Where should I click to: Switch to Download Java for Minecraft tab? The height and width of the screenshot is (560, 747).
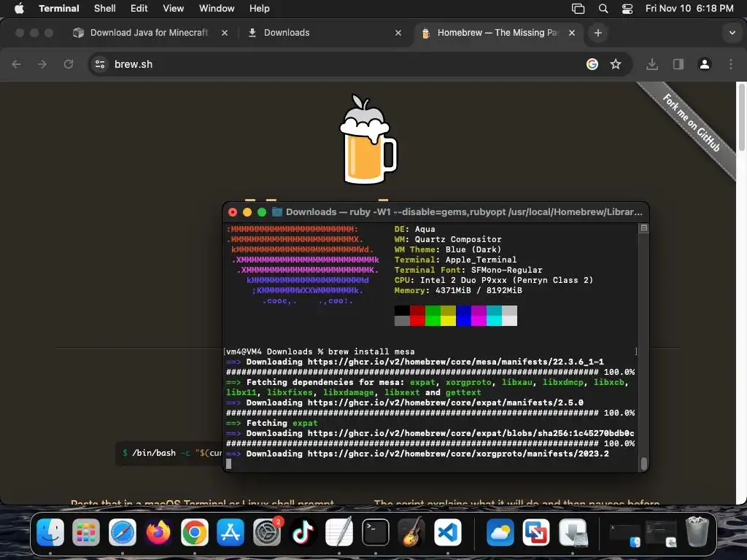pyautogui.click(x=149, y=32)
